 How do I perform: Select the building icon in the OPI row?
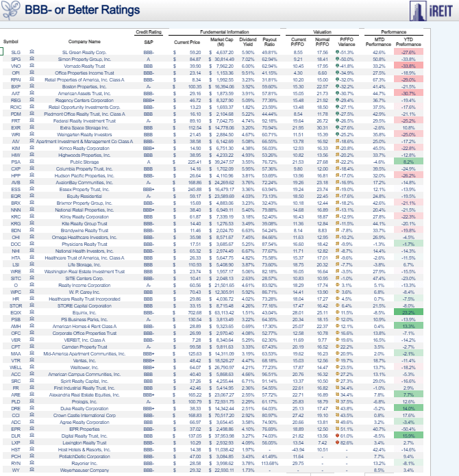point(32,72)
